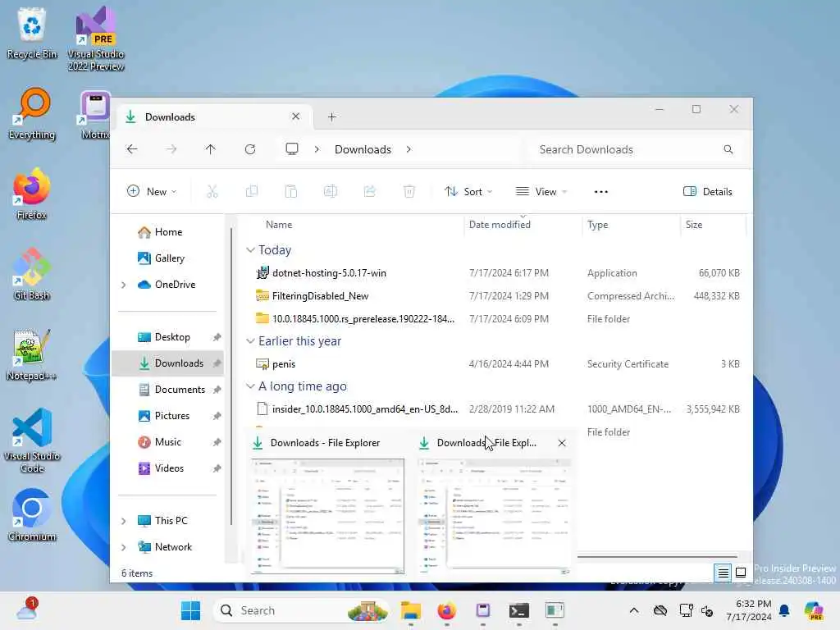Select the dotnet-hosting-5.0.17-win file

click(x=329, y=272)
